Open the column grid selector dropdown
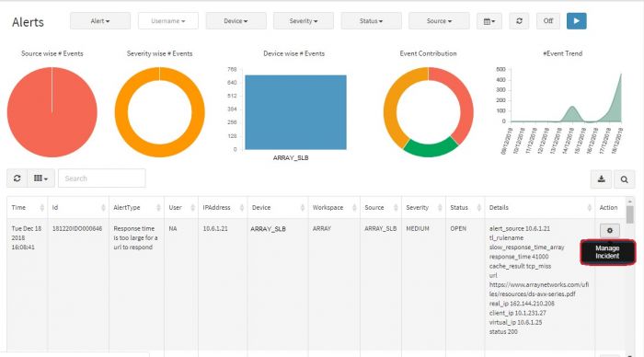644x357 pixels. [40, 178]
